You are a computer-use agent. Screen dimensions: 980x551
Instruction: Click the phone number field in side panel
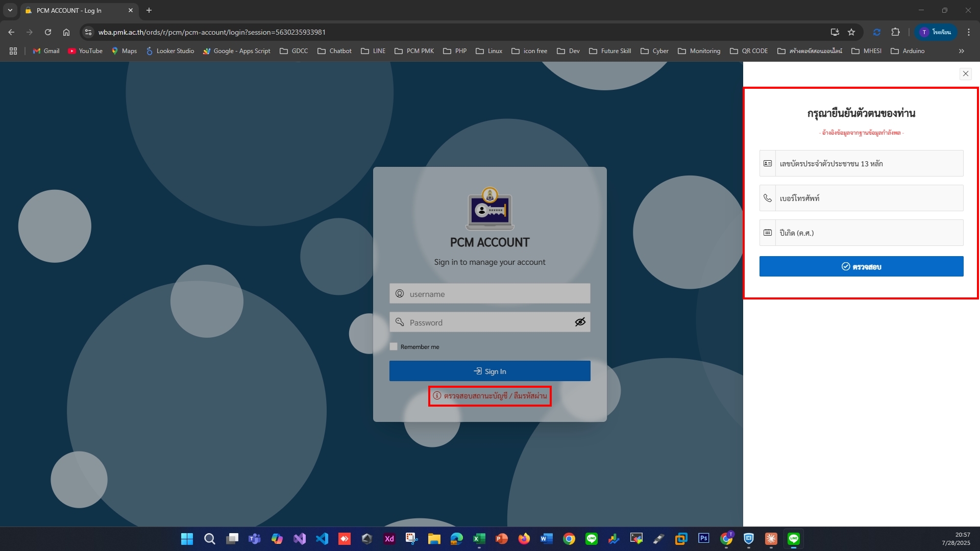click(x=868, y=198)
